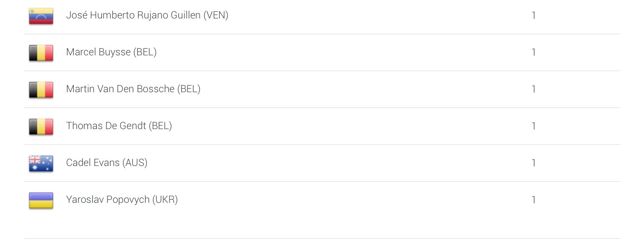The image size is (644, 246).
Task: Click the win count in José Rujano's row
Action: 533,16
